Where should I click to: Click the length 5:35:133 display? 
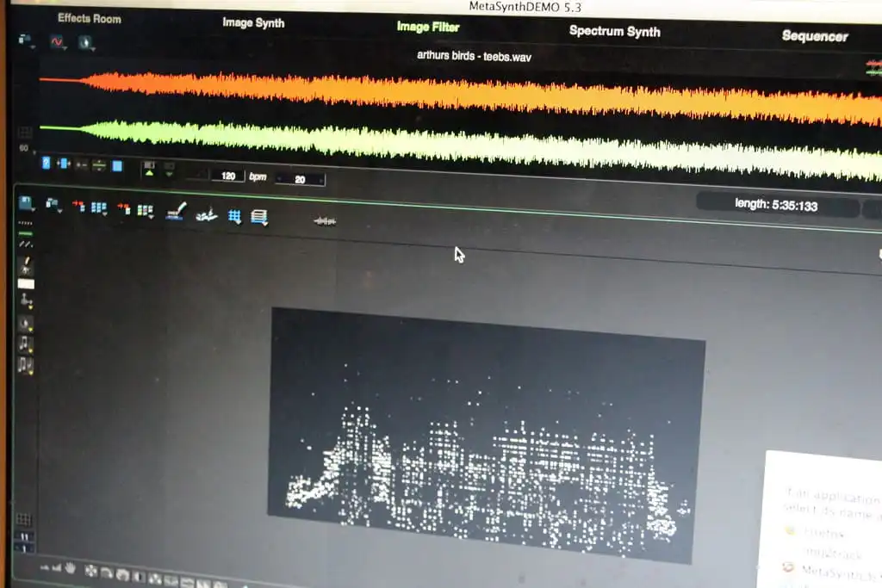[776, 205]
